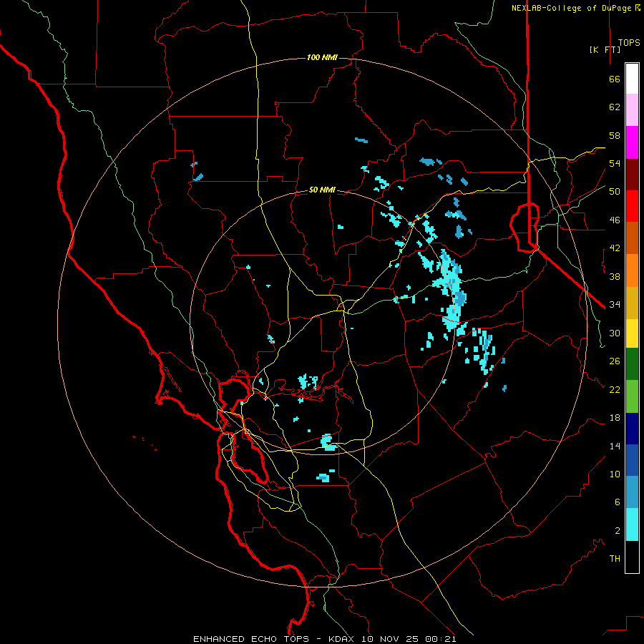The width and height of the screenshot is (644, 644).
Task: Click the 62 value on the legend
Action: click(x=615, y=107)
